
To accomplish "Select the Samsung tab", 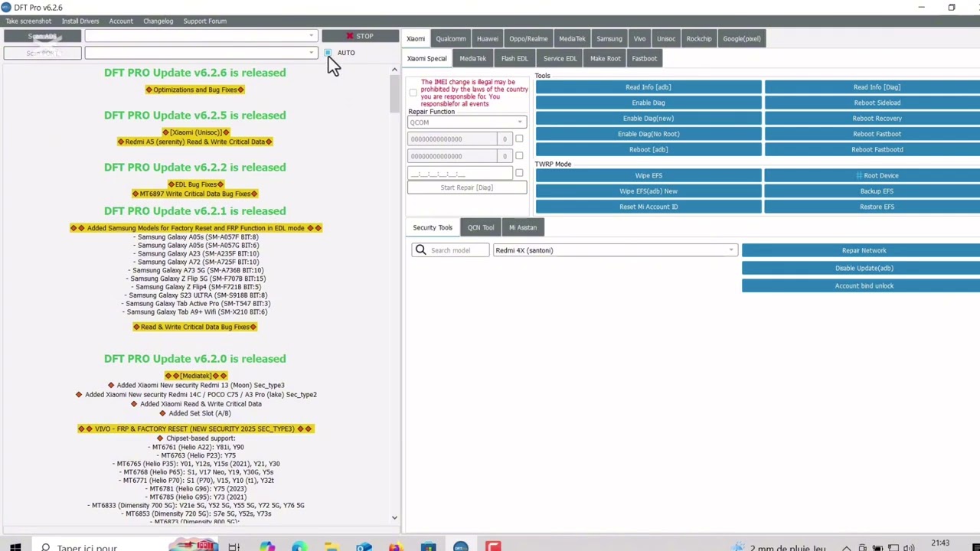I will [x=609, y=38].
